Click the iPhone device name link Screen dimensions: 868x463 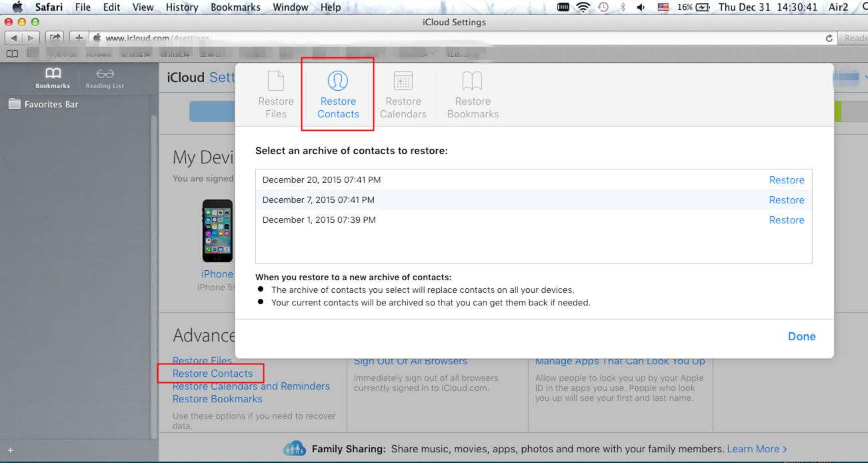tap(217, 274)
